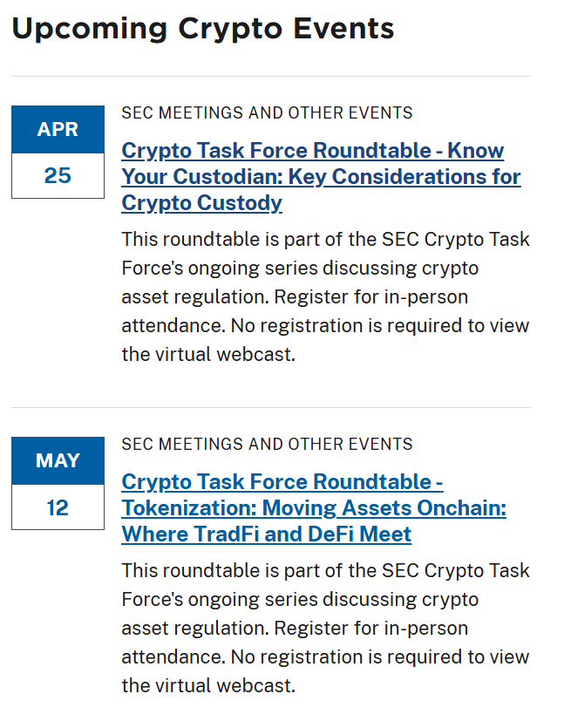564x728 pixels.
Task: Click the 'Crypto Custody' link text line
Action: 202,203
